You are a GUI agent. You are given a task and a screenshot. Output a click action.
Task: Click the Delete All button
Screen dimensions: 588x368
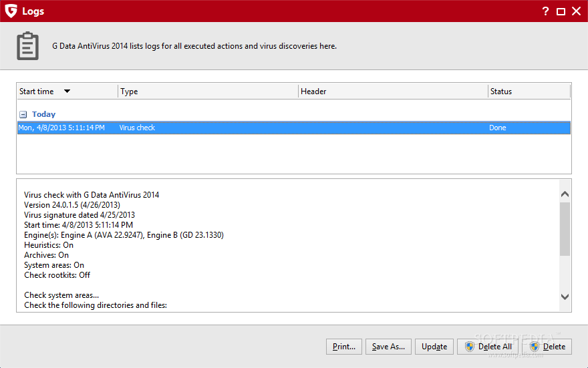point(488,347)
